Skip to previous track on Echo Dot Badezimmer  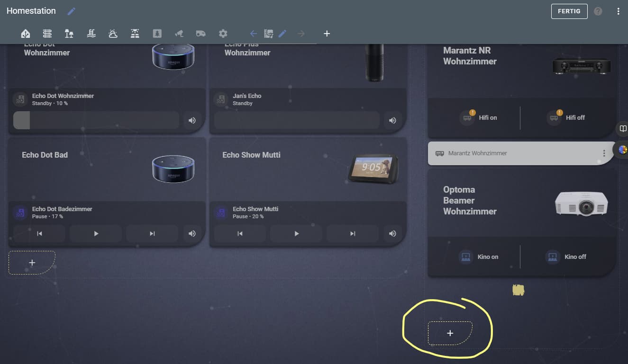point(39,233)
